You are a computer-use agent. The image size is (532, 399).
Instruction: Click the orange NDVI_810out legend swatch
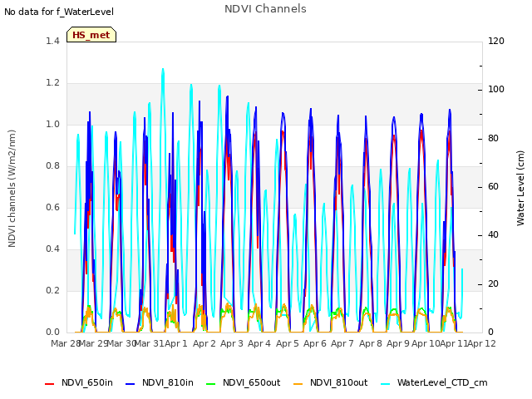[298, 384]
